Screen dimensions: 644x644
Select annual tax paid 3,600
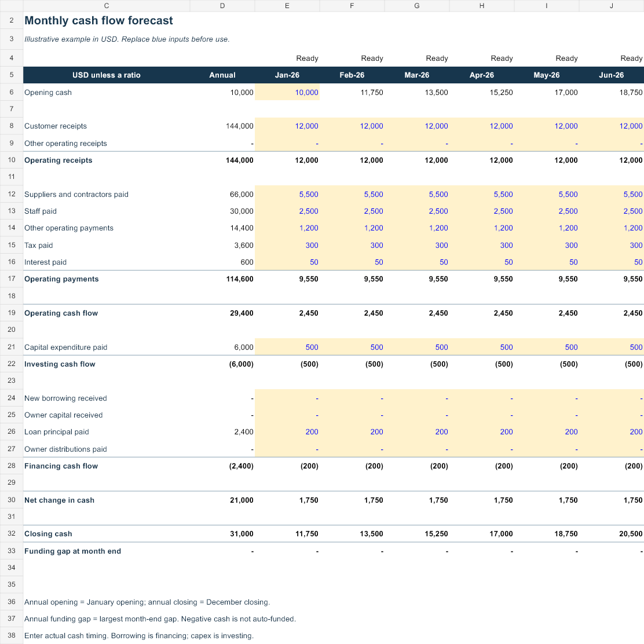coord(222,245)
